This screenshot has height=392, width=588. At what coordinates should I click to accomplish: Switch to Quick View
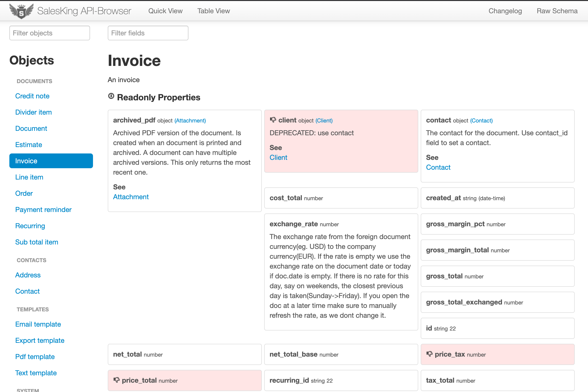tap(165, 11)
